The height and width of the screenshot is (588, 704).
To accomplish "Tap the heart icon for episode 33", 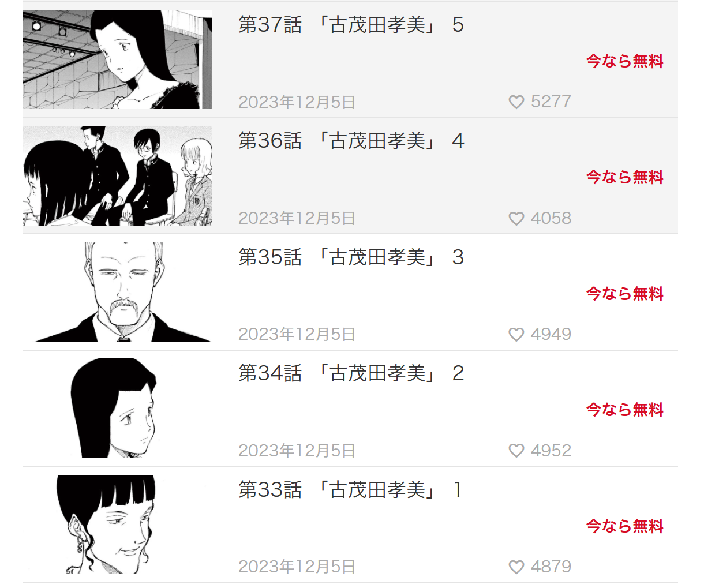I will (516, 567).
